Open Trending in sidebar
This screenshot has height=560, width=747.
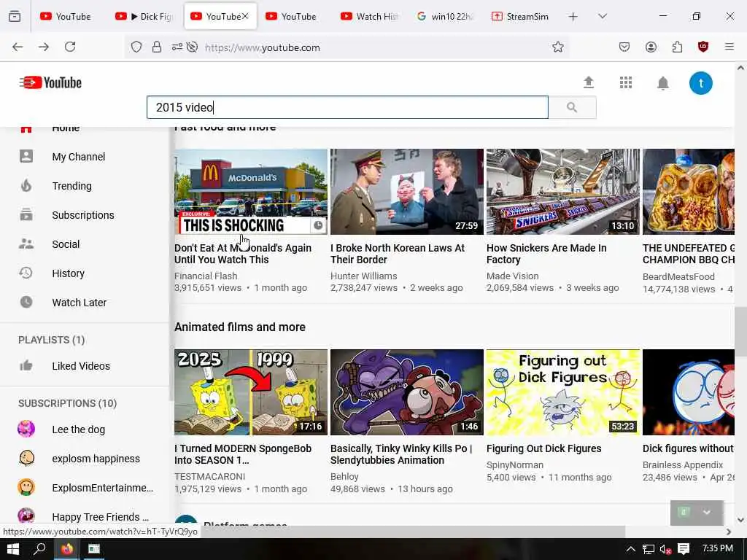click(x=72, y=186)
